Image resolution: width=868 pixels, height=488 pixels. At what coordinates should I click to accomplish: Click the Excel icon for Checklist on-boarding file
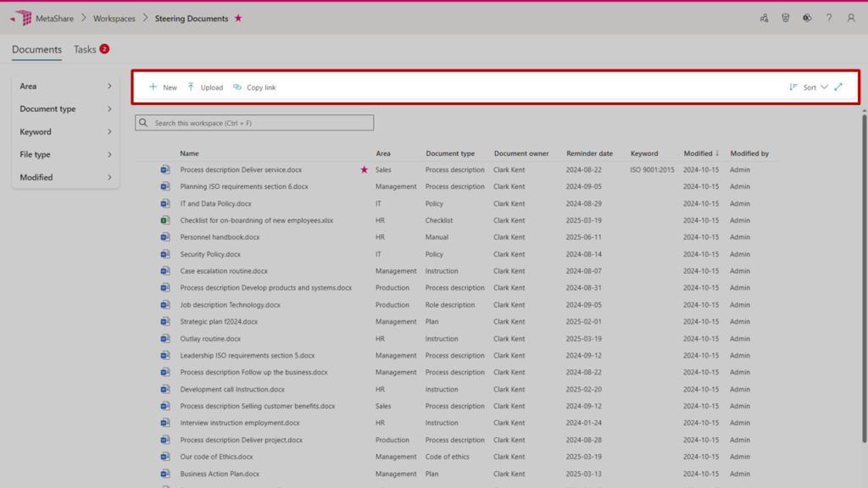(x=165, y=220)
